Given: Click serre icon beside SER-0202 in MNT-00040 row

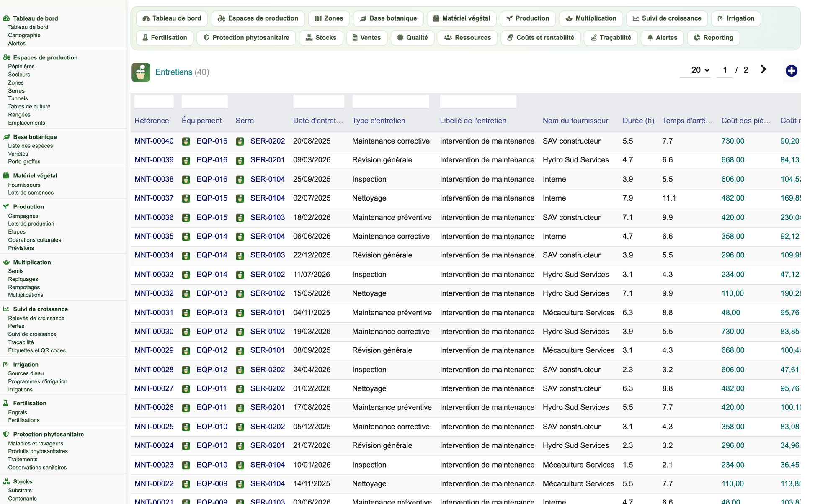Looking at the screenshot, I should pos(240,141).
